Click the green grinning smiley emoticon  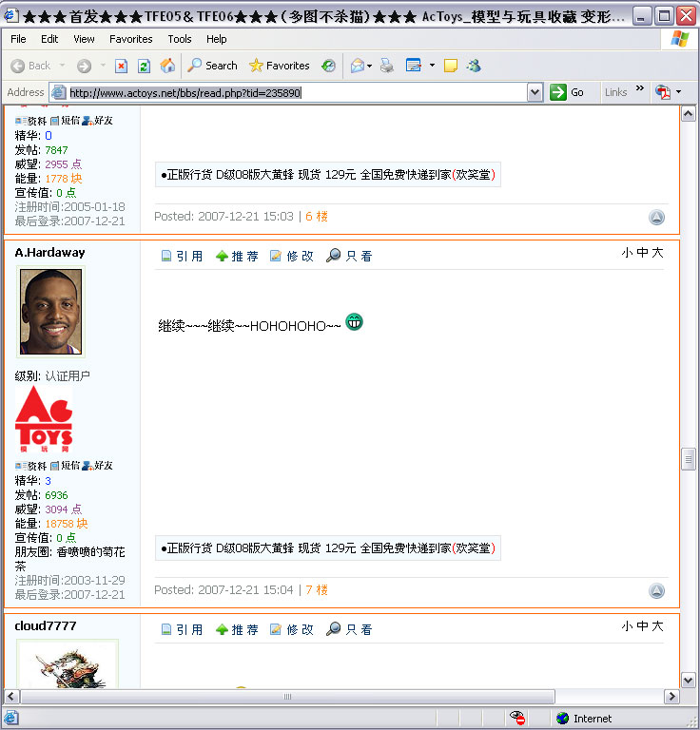[x=354, y=321]
